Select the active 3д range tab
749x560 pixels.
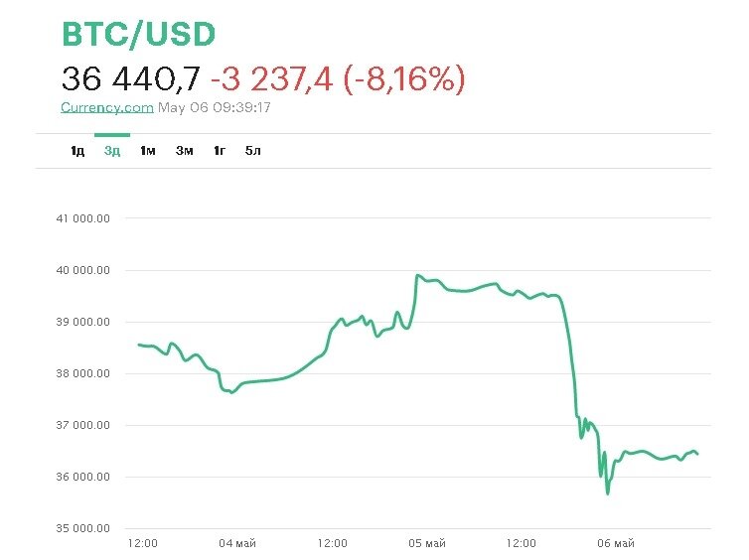tap(112, 151)
